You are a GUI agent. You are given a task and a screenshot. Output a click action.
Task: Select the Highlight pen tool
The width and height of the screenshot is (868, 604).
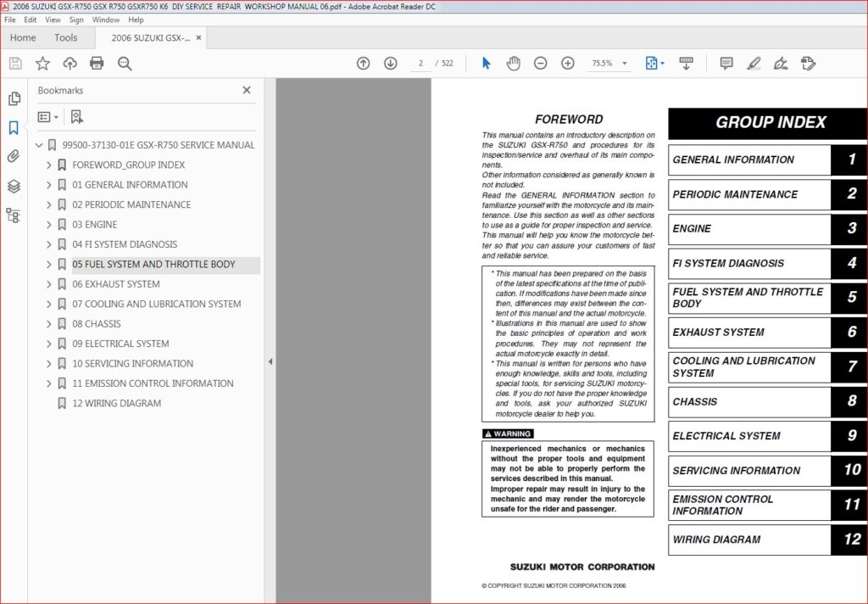[x=754, y=63]
